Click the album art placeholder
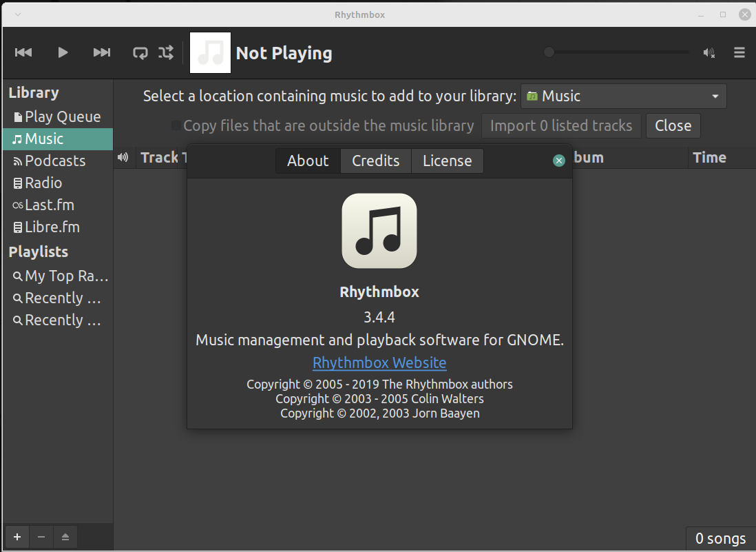Screen dimensions: 756x552 pos(210,52)
